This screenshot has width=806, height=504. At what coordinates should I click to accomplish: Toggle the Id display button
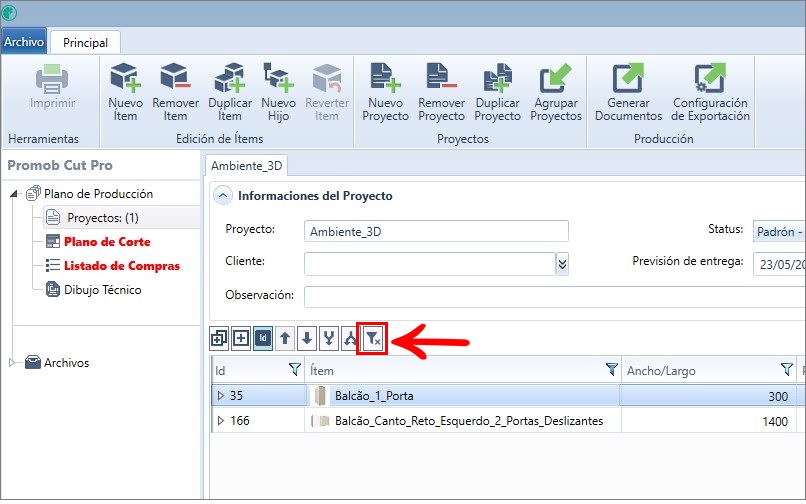tap(263, 338)
